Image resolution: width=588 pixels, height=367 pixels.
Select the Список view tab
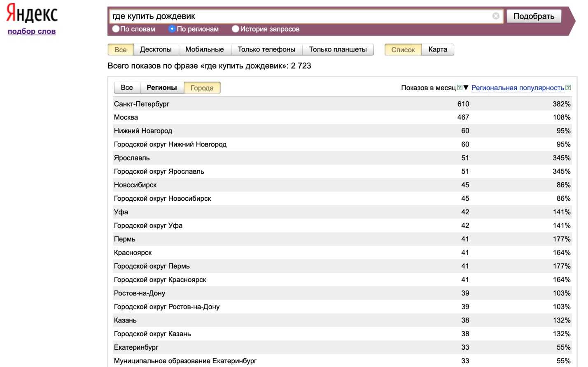pos(403,50)
